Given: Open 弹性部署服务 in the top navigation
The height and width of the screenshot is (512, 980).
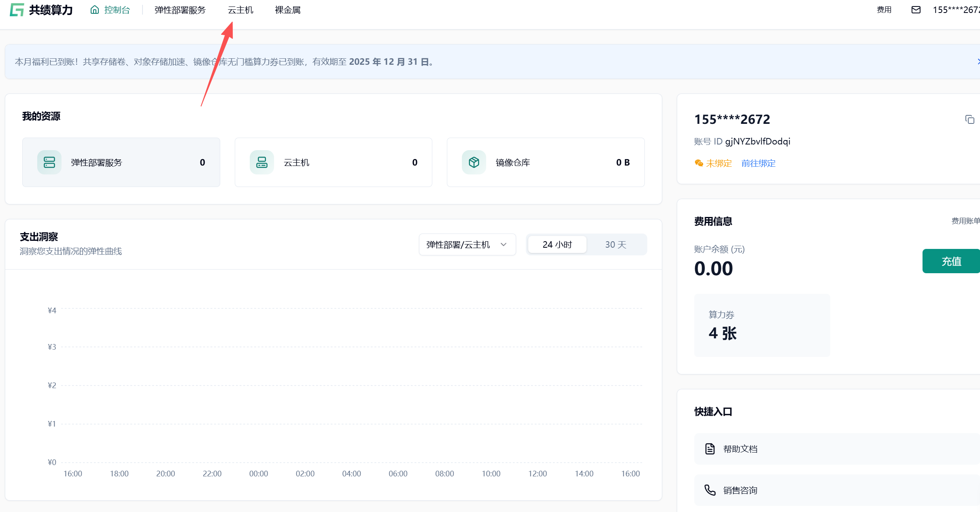Looking at the screenshot, I should point(180,10).
